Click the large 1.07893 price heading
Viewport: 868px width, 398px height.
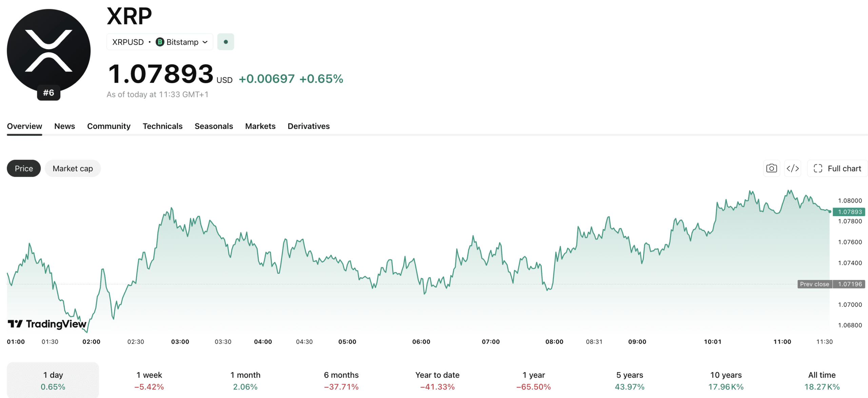[160, 74]
